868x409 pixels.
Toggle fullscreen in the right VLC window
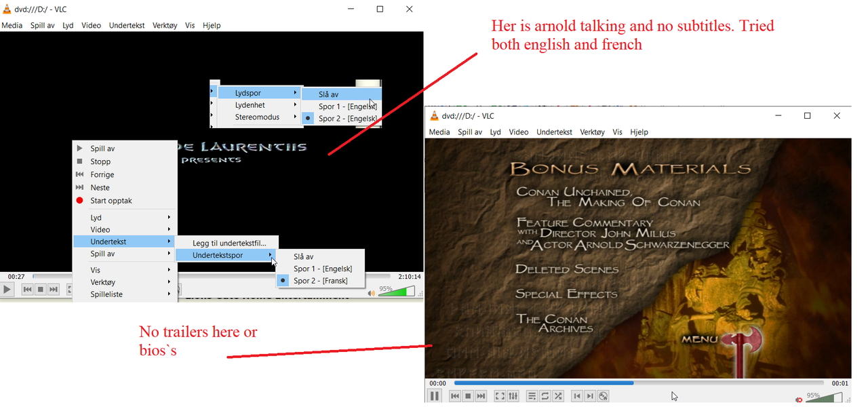[500, 396]
